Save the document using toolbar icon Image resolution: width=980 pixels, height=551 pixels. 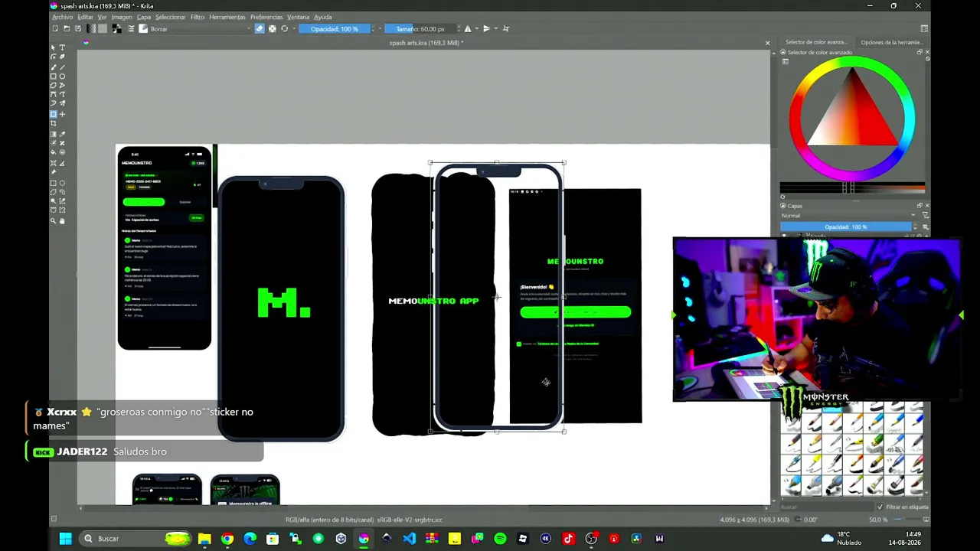77,29
